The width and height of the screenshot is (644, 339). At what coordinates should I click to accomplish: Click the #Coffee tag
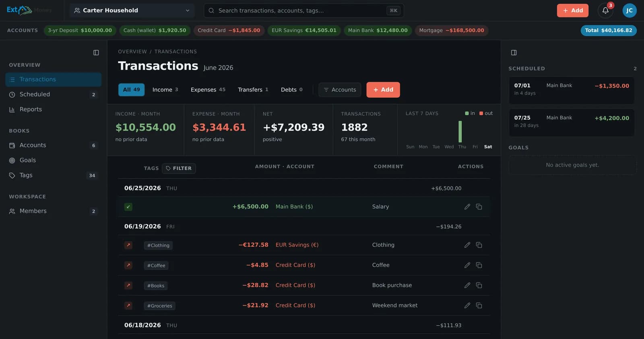(156, 266)
